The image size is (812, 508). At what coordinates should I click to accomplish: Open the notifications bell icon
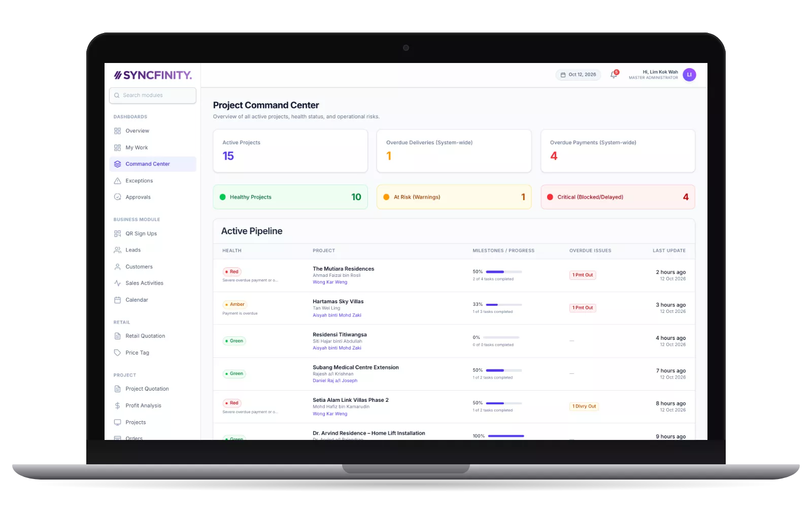coord(614,75)
